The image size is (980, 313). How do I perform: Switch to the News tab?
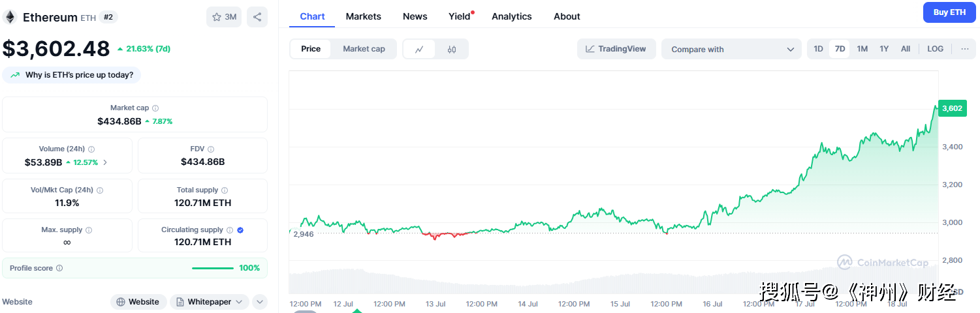(x=415, y=16)
